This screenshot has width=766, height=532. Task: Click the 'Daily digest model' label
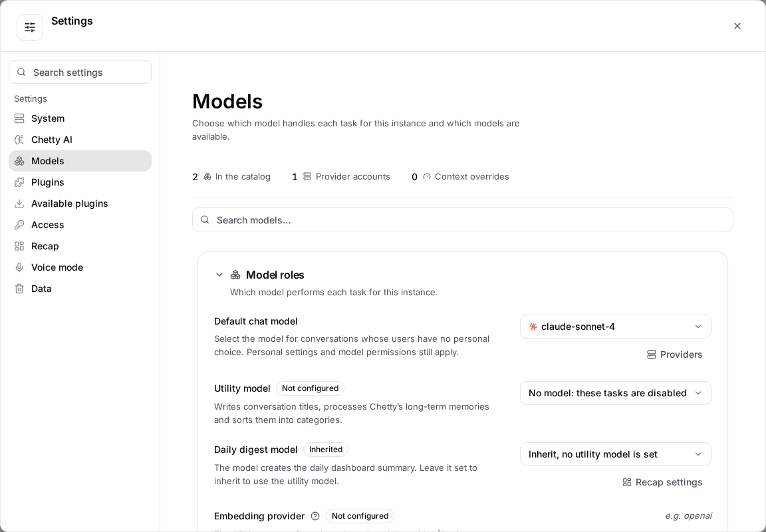coord(255,450)
